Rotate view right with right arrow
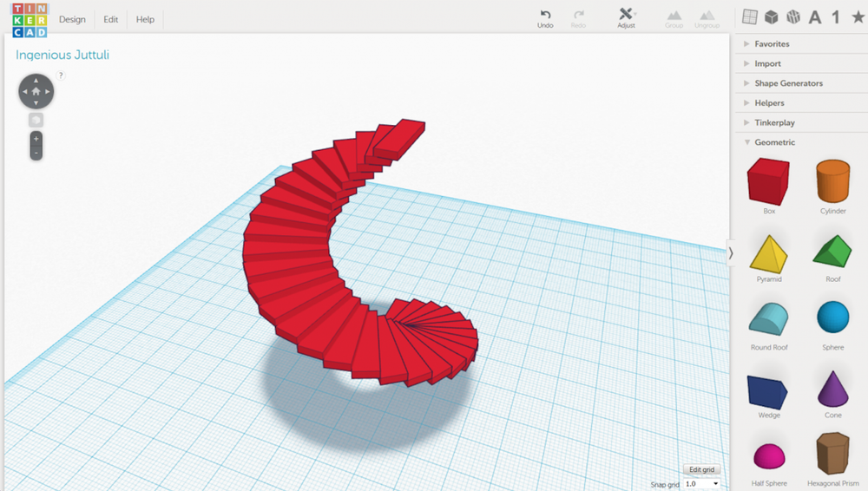The width and height of the screenshot is (868, 491). [x=48, y=91]
